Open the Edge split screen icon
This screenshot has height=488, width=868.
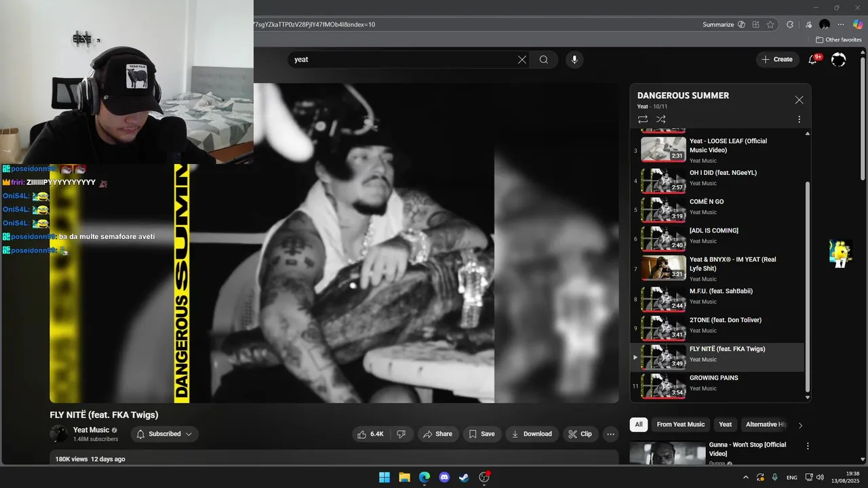tap(756, 24)
